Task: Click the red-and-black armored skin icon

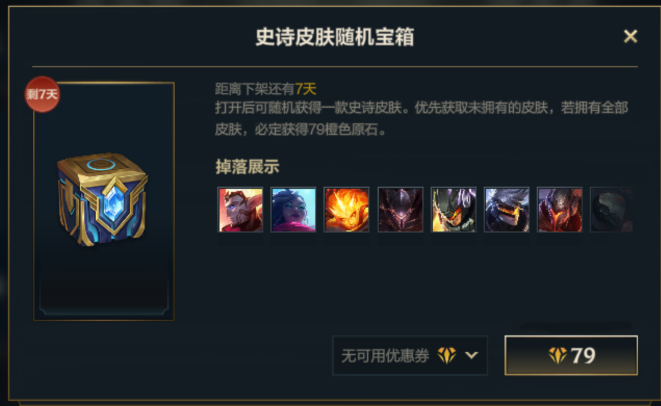Action: 560,210
